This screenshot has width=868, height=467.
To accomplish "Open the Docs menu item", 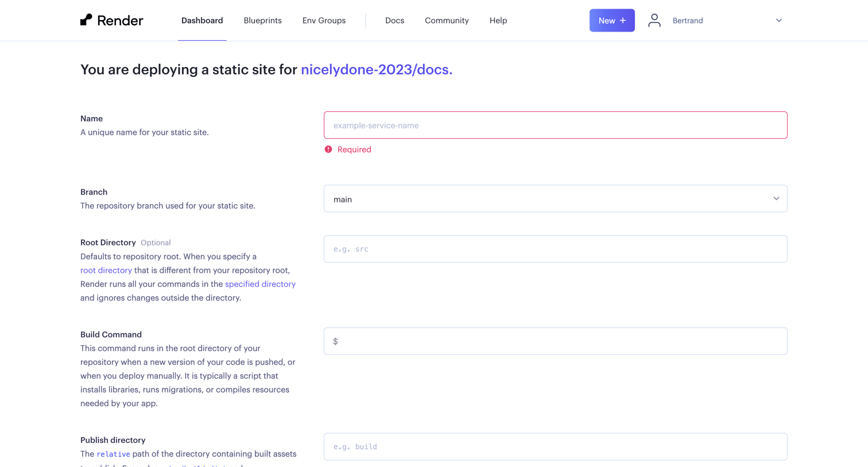I will pyautogui.click(x=394, y=21).
